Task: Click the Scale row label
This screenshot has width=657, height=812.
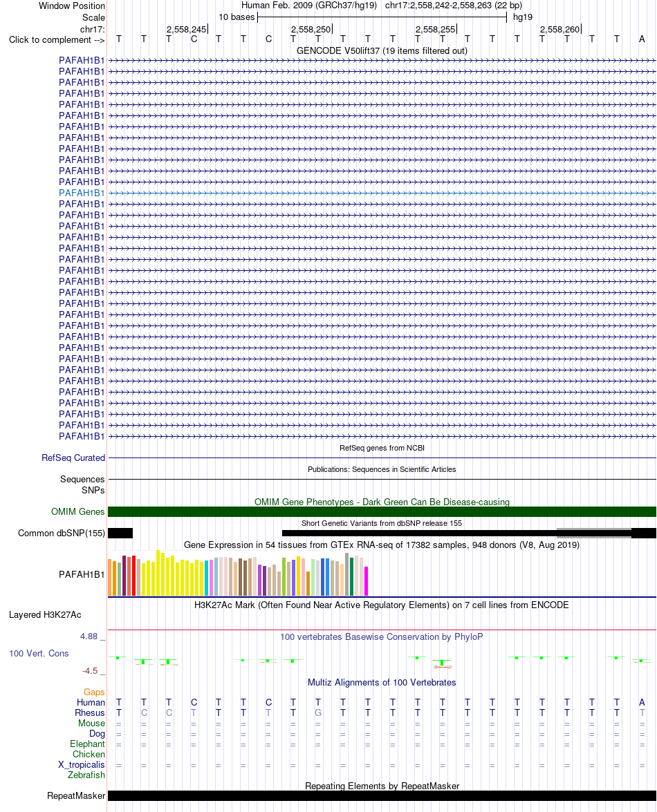Action: pos(93,17)
